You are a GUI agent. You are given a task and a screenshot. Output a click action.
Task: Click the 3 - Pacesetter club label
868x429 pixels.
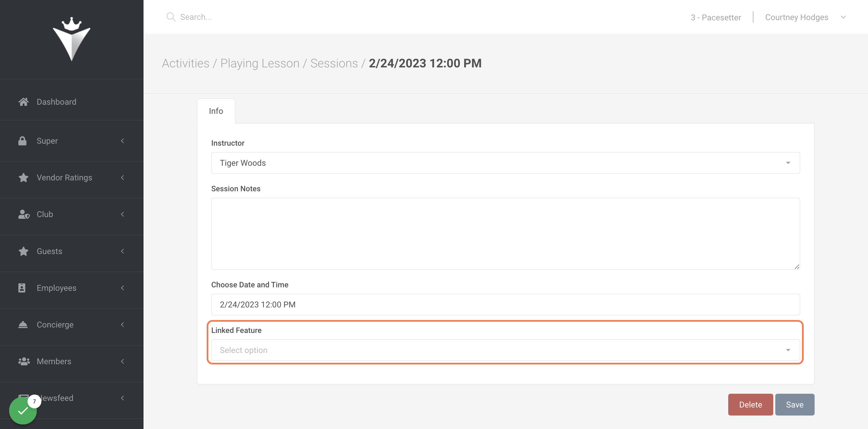coord(716,17)
